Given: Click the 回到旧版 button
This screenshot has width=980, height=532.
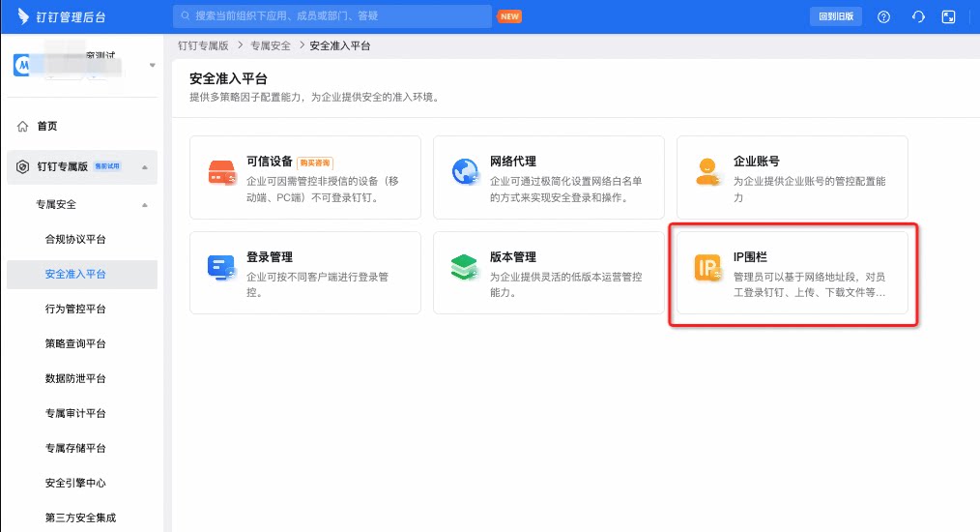Looking at the screenshot, I should pyautogui.click(x=836, y=16).
